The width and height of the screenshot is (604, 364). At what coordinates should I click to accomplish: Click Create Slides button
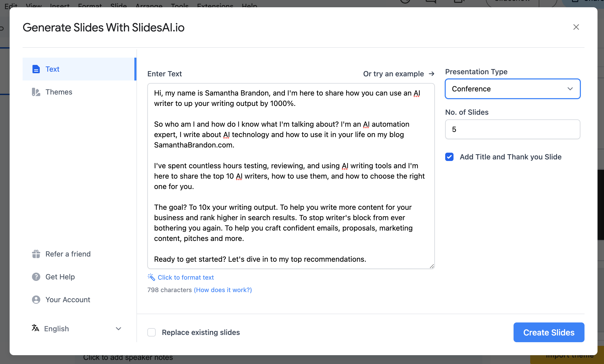(549, 332)
